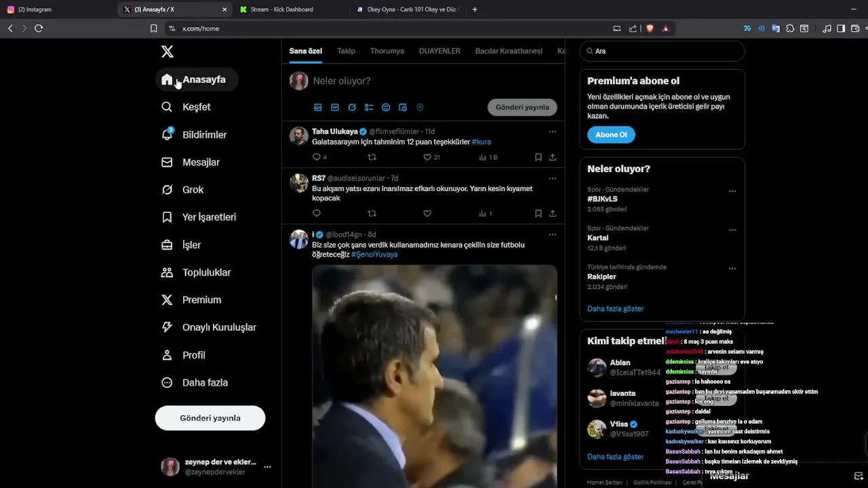Click sidebar Gönderi yayınla button

click(x=210, y=418)
